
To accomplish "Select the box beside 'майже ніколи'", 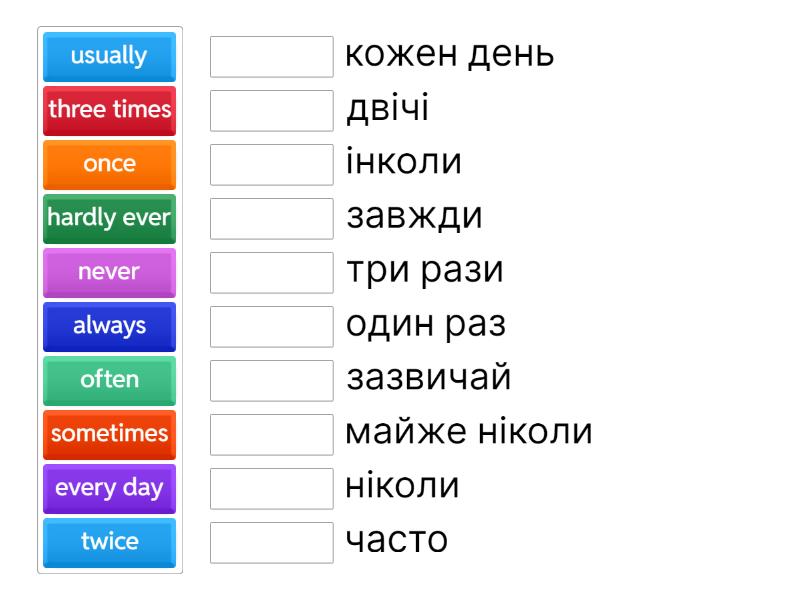I will click(x=271, y=435).
